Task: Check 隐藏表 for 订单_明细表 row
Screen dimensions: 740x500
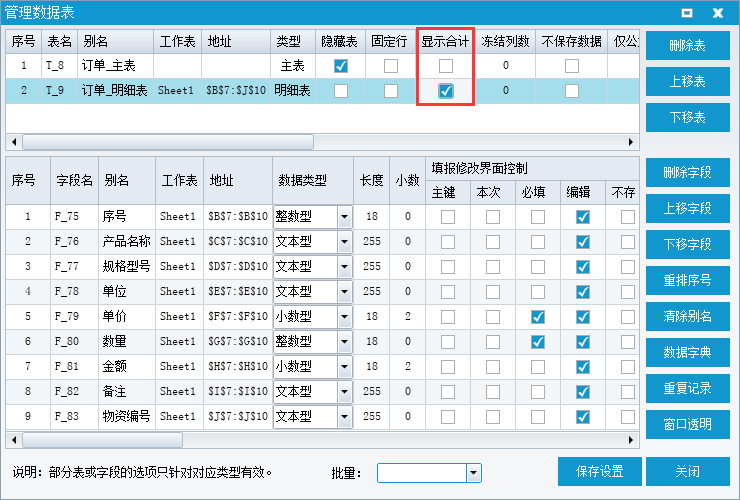Action: 341,91
